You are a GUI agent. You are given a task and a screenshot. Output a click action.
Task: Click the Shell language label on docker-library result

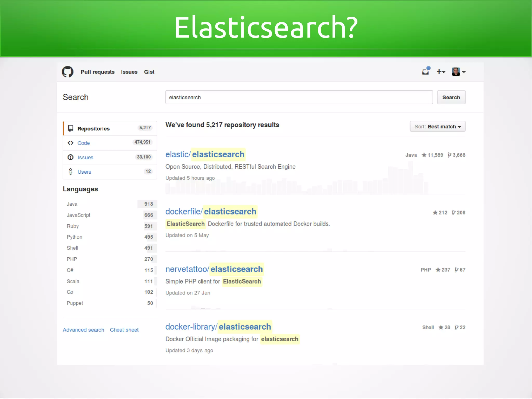click(428, 327)
